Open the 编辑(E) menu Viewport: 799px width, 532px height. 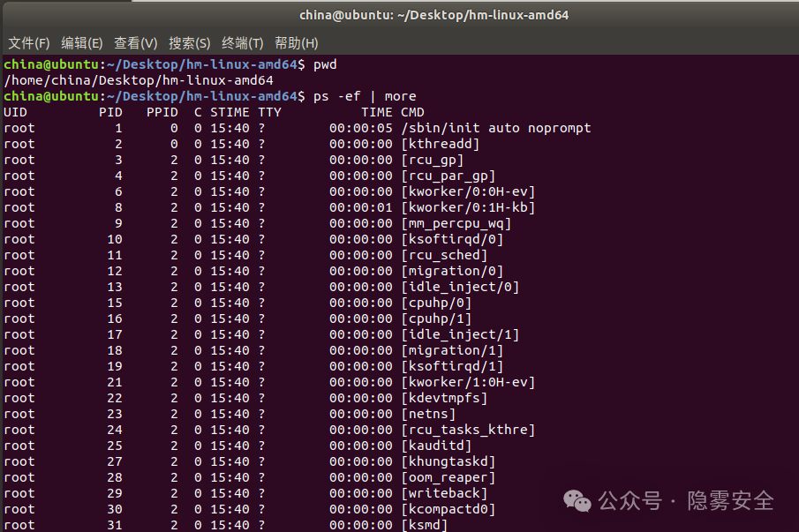click(82, 43)
